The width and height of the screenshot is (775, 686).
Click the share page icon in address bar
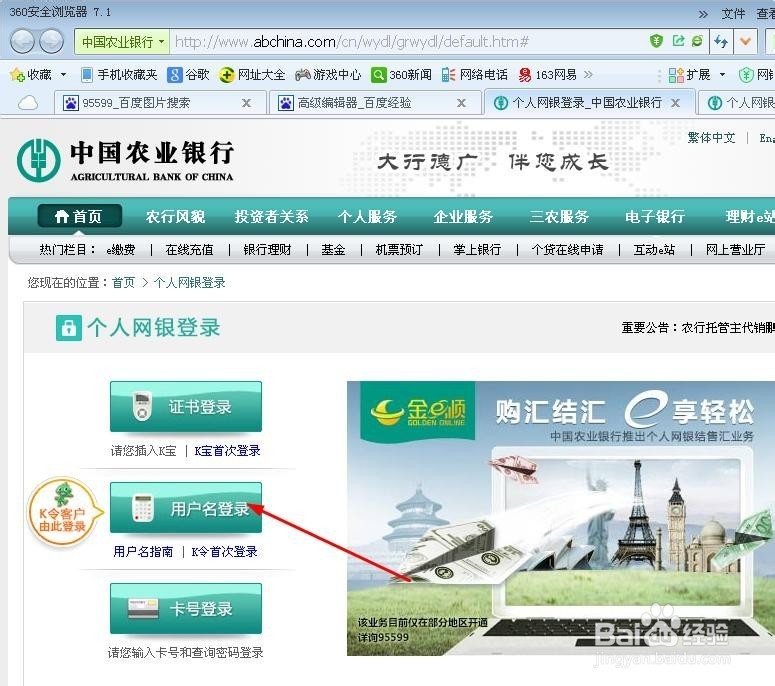[x=678, y=41]
